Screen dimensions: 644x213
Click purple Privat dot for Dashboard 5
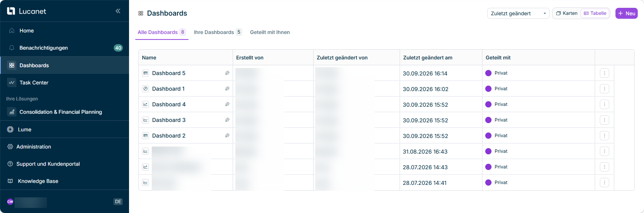tap(488, 73)
